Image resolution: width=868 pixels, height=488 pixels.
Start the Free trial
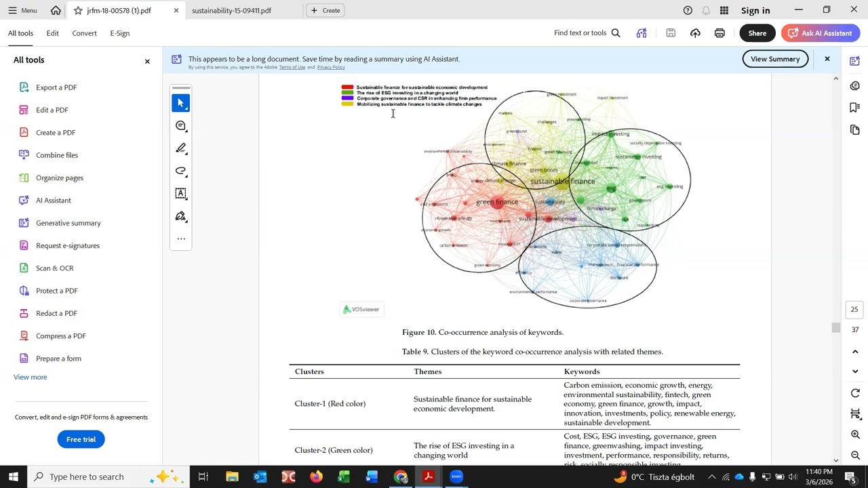pyautogui.click(x=81, y=439)
